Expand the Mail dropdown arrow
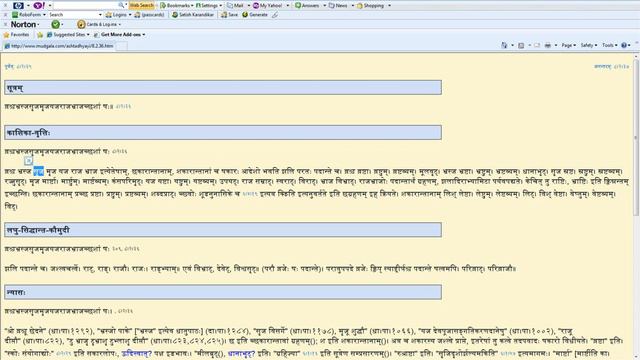Image resolution: width=640 pixels, height=360 pixels. [x=249, y=6]
